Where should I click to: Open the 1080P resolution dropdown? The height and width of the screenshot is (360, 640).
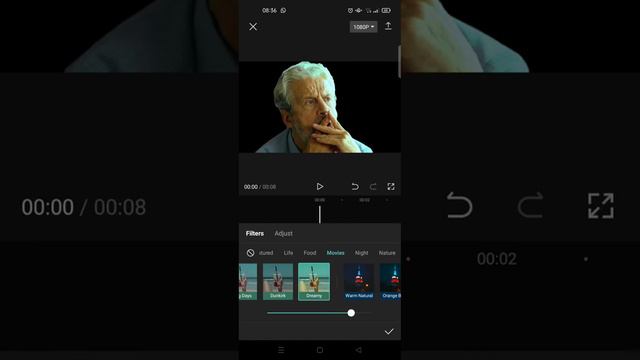(x=363, y=27)
